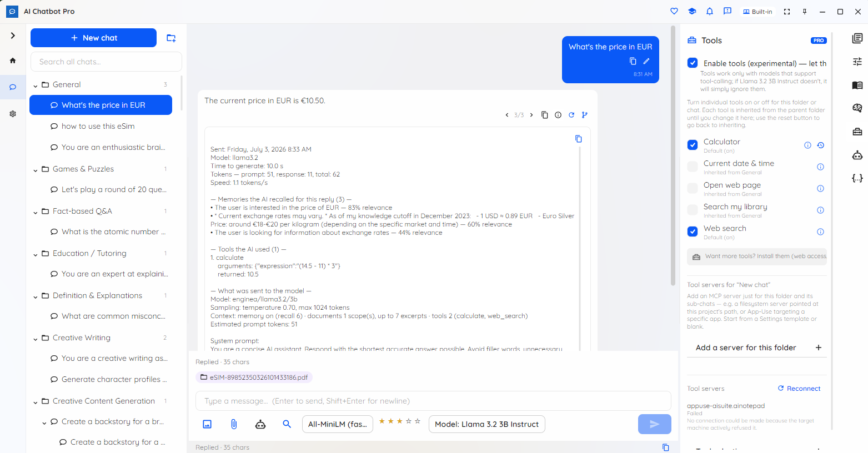The height and width of the screenshot is (453, 868).
Task: Open chat 'You are an enthusiastic brai...'
Action: (101, 147)
